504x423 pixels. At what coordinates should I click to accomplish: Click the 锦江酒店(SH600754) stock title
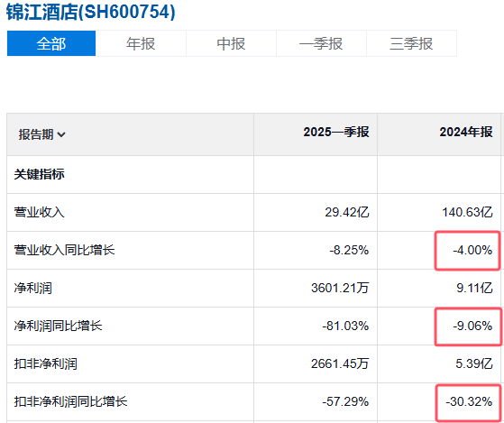(x=91, y=12)
